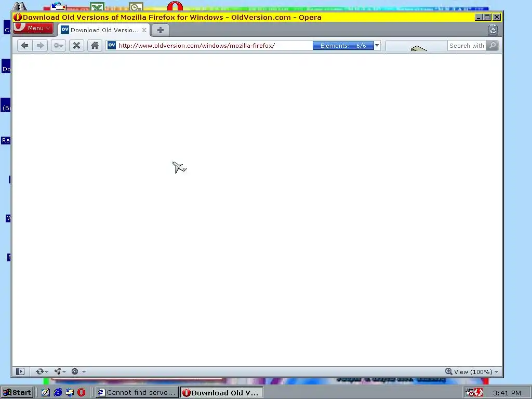Open the Windows Start menu
Image resolution: width=532 pixels, height=399 pixels.
(17, 393)
